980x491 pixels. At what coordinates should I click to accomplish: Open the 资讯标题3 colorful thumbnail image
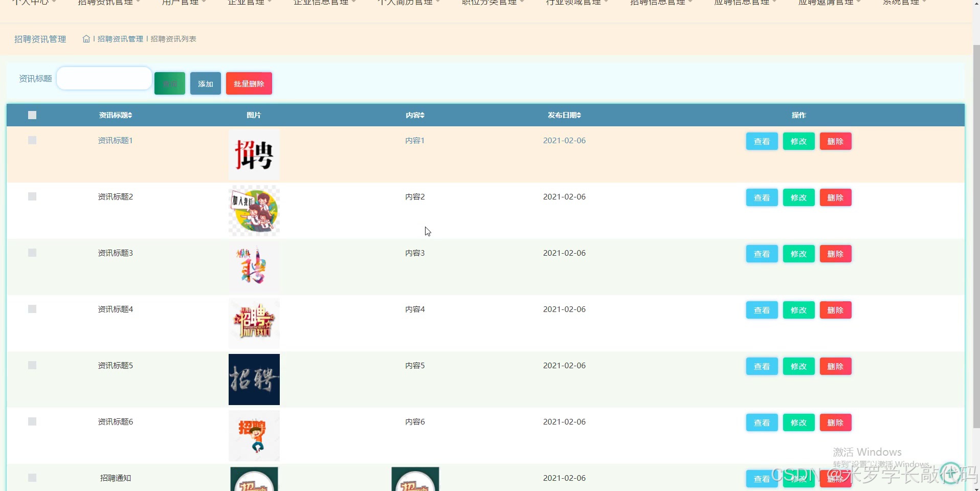pyautogui.click(x=254, y=267)
